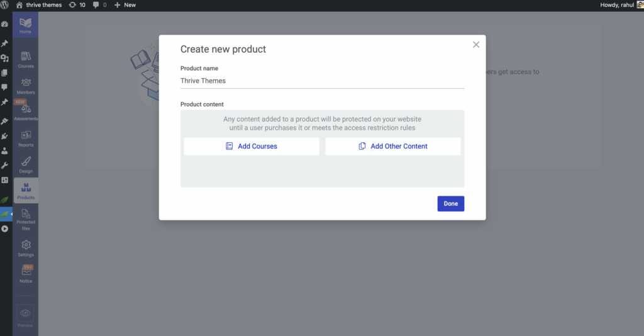Viewport: 644px width, 336px height.
Task: Click the Product name input field
Action: (x=322, y=81)
